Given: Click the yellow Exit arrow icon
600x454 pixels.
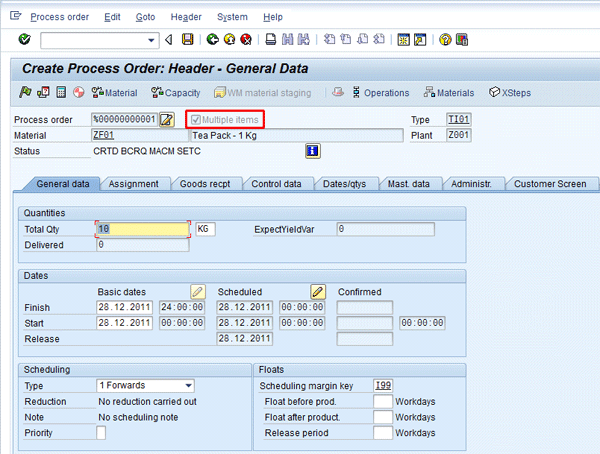Looking at the screenshot, I should click(230, 40).
